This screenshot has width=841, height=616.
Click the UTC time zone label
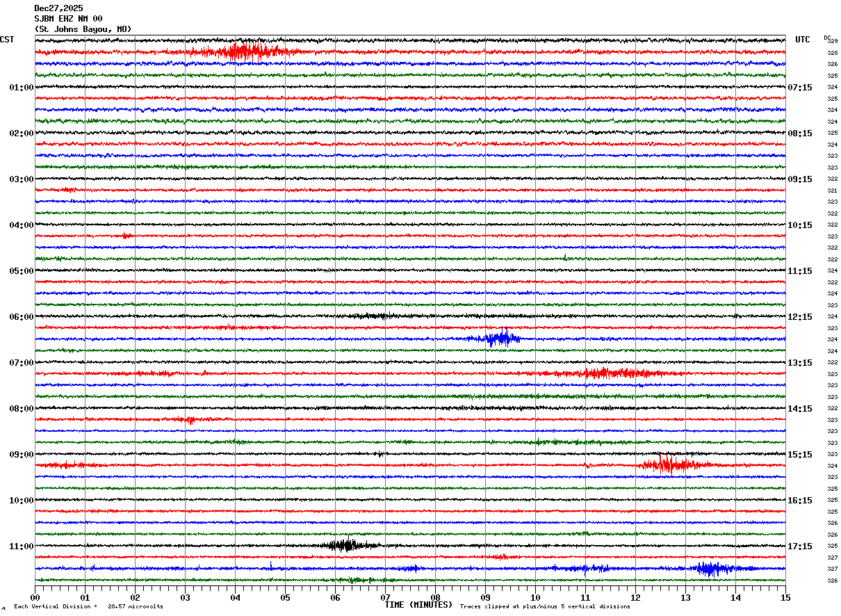pos(803,40)
